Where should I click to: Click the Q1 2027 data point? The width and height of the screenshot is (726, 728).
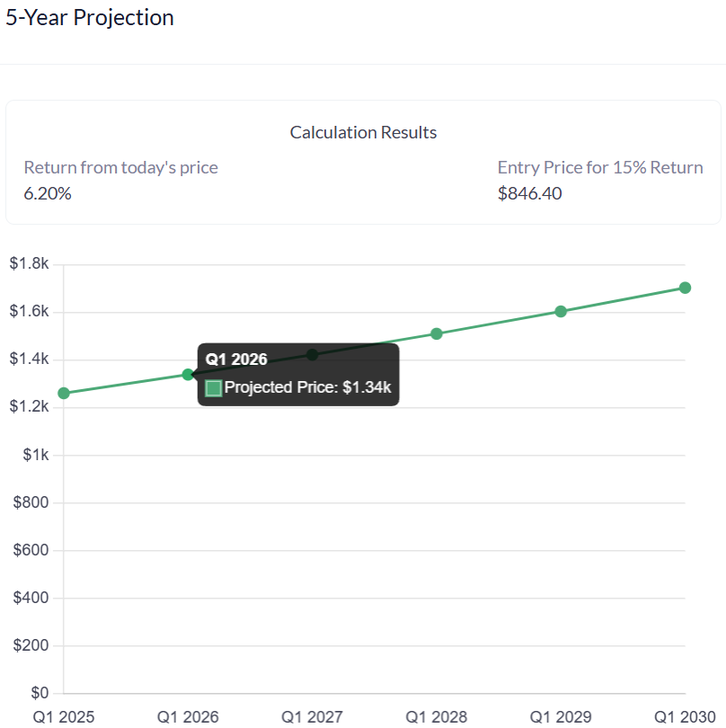pos(312,355)
